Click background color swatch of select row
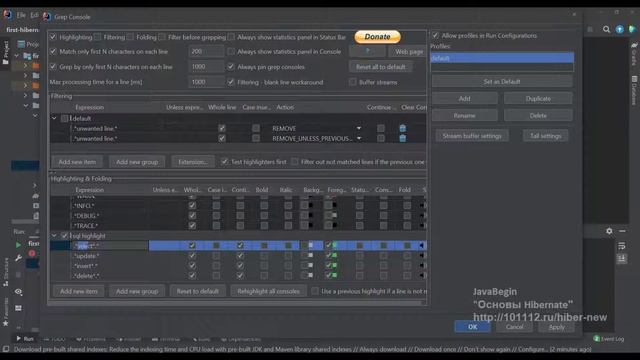 [x=310, y=245]
